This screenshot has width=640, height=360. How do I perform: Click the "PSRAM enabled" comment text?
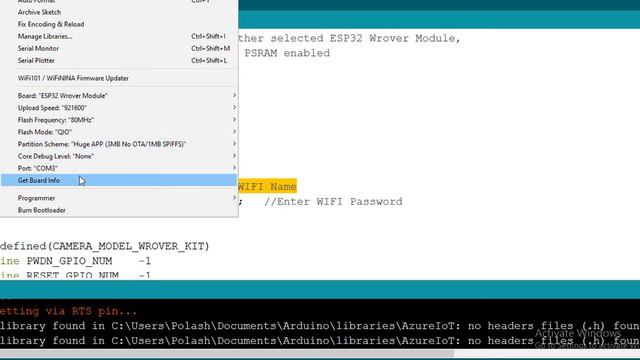point(287,53)
